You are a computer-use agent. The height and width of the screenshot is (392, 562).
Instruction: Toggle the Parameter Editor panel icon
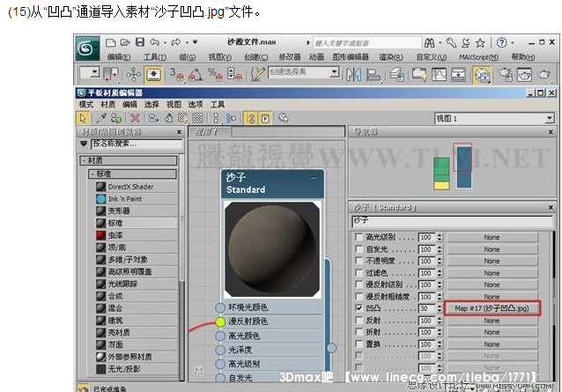[265, 118]
